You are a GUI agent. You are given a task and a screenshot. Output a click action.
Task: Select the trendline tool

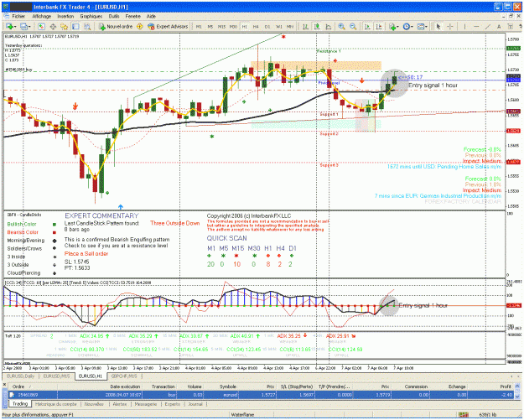[x=488, y=26]
